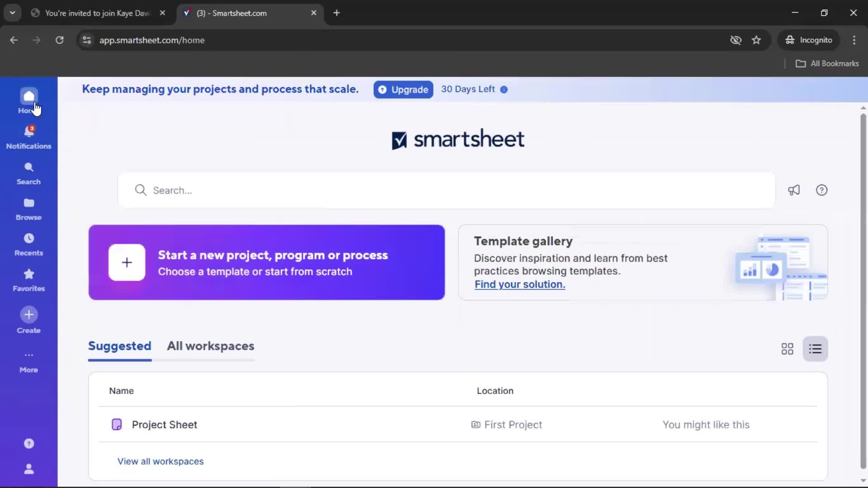Switch to list view layout

coord(815,349)
